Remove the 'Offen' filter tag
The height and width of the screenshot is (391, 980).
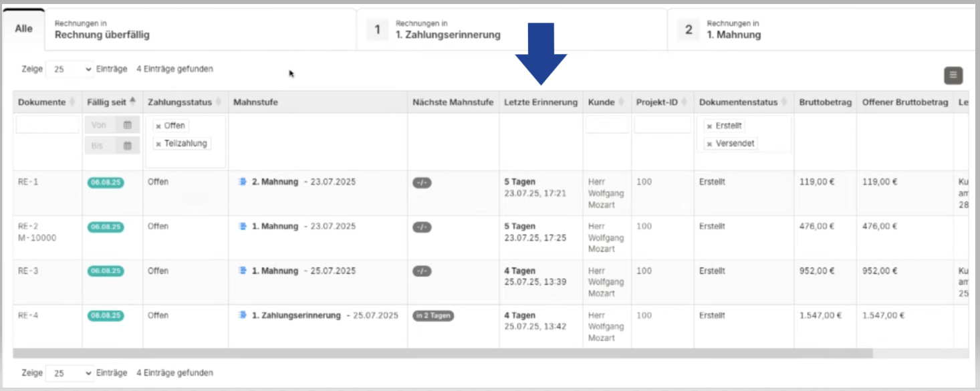click(x=158, y=126)
